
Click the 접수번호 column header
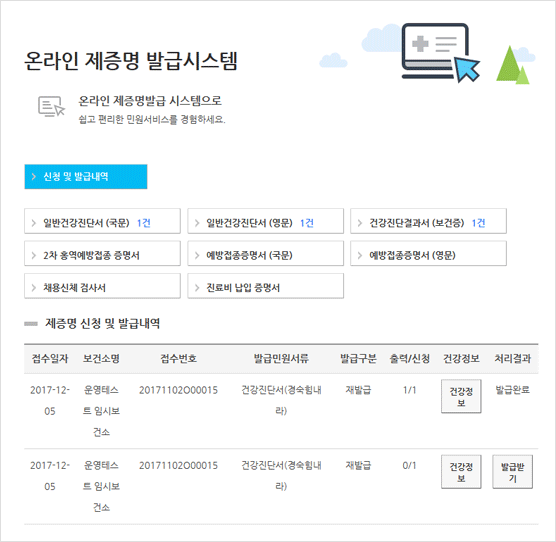pos(178,358)
